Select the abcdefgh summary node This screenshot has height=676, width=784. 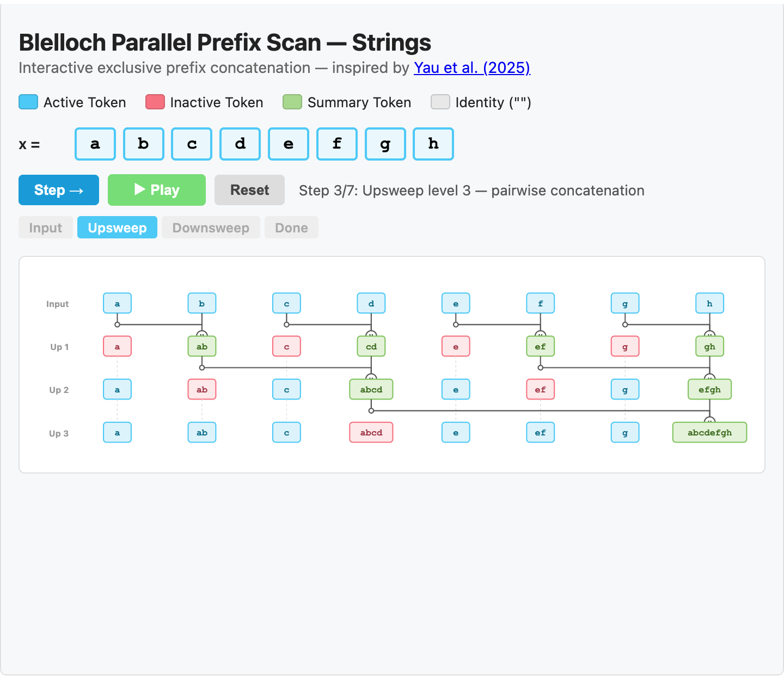click(709, 432)
